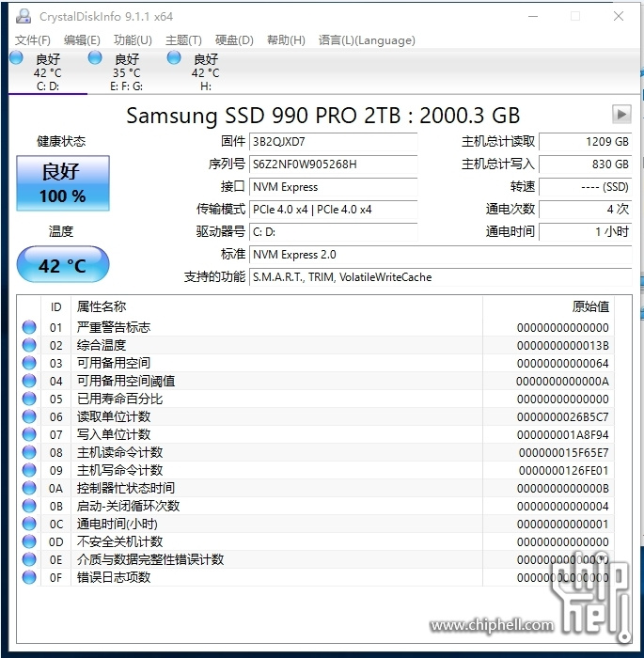
Task: Click the drive letter field C: D:
Action: [334, 232]
